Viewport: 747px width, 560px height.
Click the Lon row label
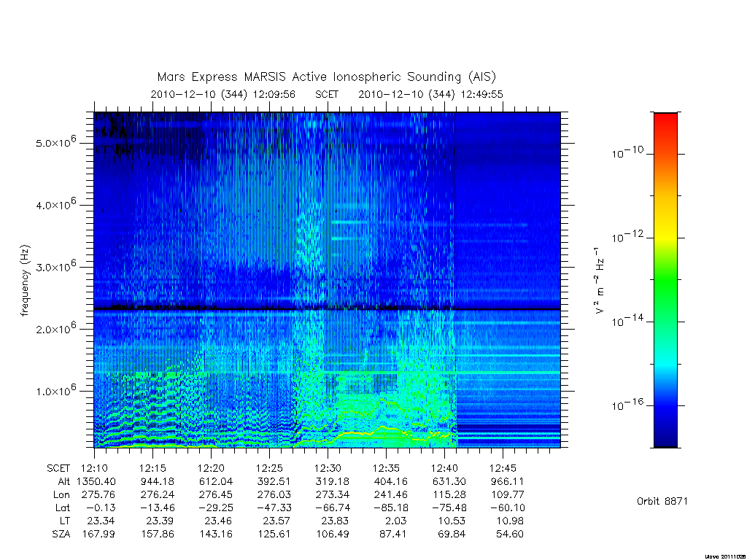[x=61, y=495]
